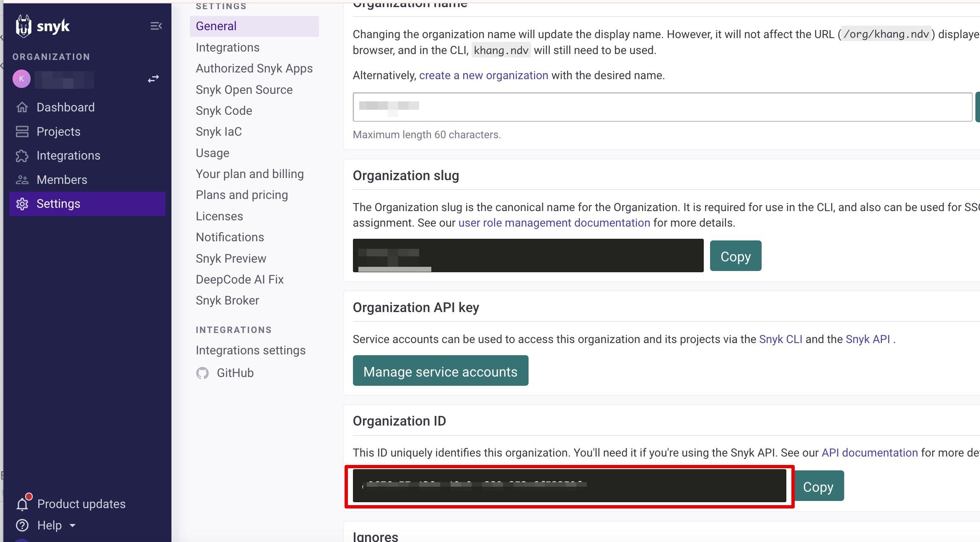Click the Projects stack icon
Screen dimensions: 980x542
(x=22, y=132)
